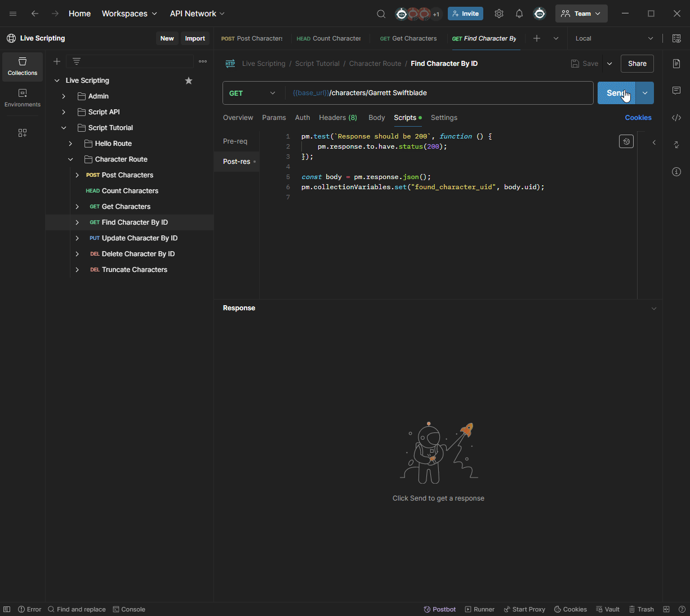Switch to the Params tab
Image resolution: width=690 pixels, height=616 pixels.
coord(274,118)
